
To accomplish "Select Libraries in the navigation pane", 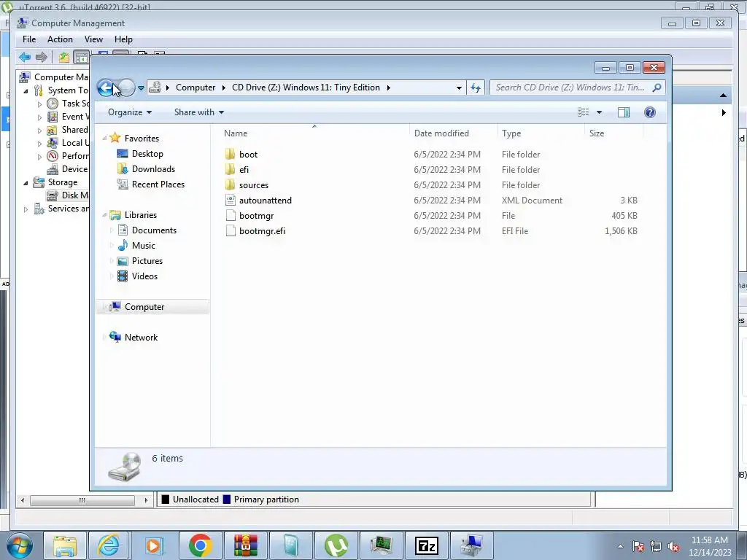I will (x=141, y=215).
